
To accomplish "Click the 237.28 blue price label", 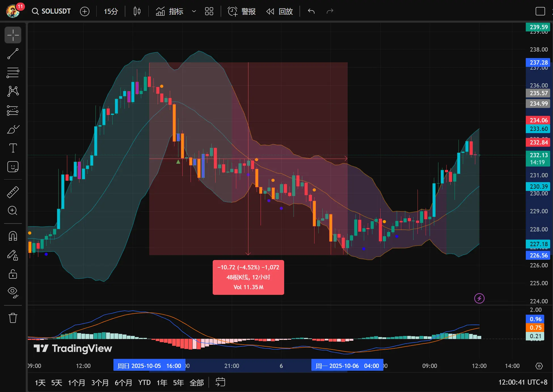I will point(538,62).
